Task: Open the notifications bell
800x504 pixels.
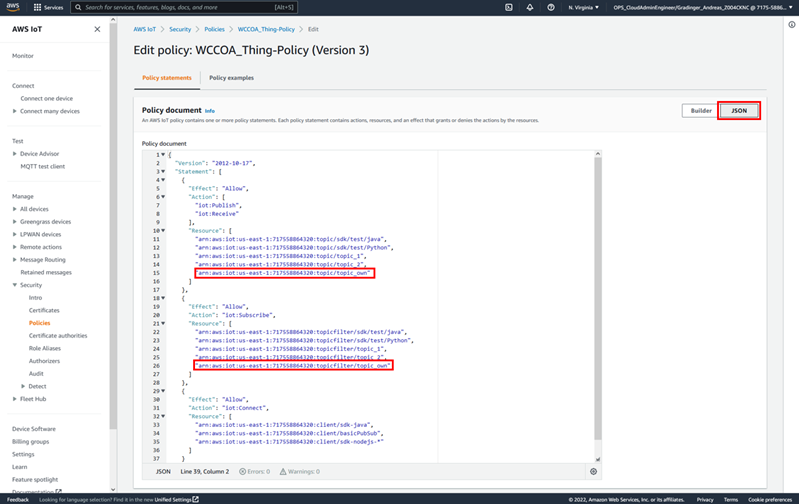Action: pos(531,7)
